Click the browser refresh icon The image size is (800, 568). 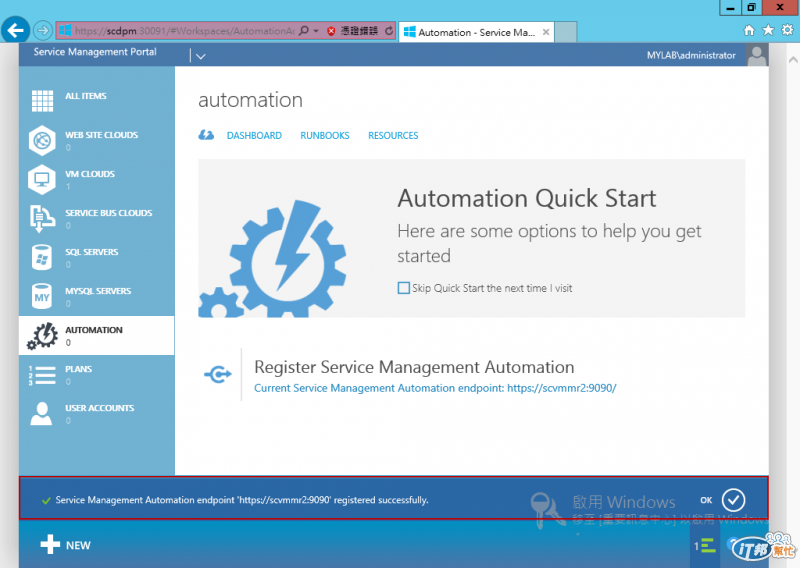pyautogui.click(x=389, y=31)
